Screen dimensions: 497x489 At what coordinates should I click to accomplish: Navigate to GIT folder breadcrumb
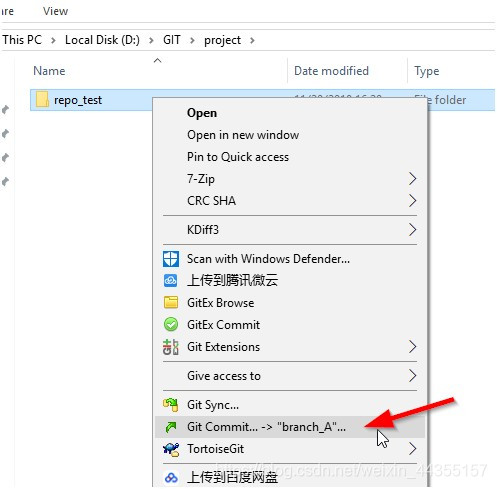click(x=172, y=40)
